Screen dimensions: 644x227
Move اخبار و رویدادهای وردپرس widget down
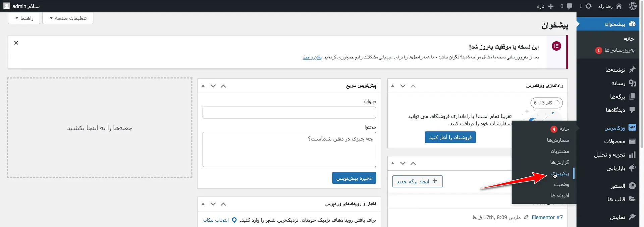[213, 204]
